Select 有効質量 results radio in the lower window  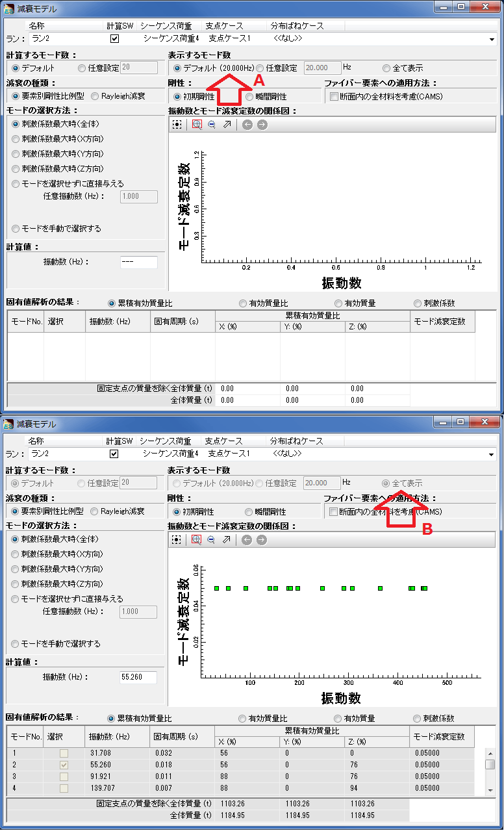(338, 719)
